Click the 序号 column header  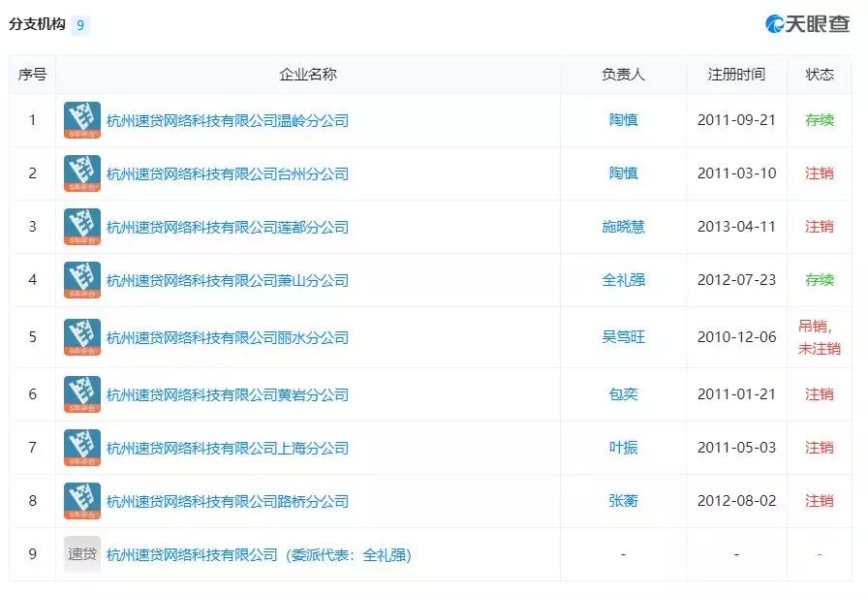pyautogui.click(x=32, y=75)
